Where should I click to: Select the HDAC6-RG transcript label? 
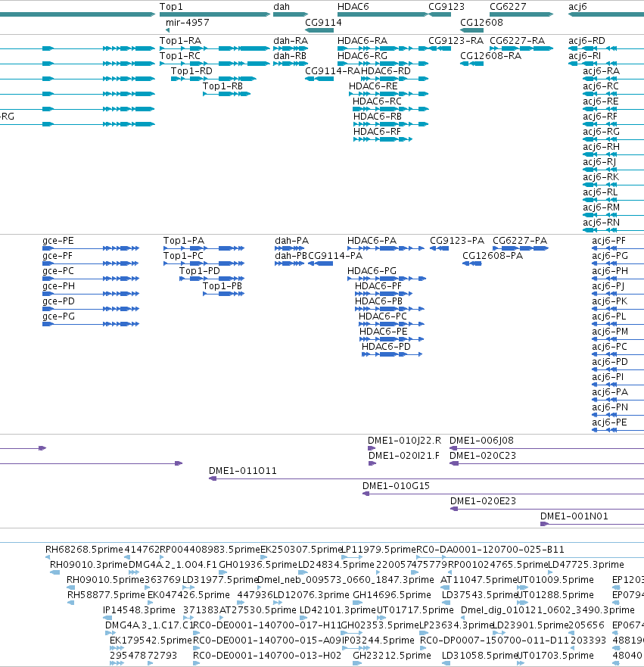pyautogui.click(x=362, y=56)
